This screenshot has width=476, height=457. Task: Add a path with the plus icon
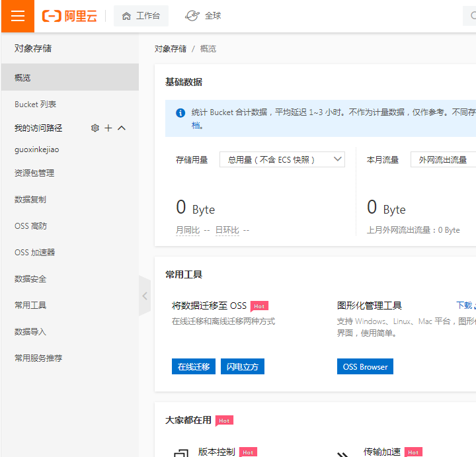pyautogui.click(x=108, y=128)
